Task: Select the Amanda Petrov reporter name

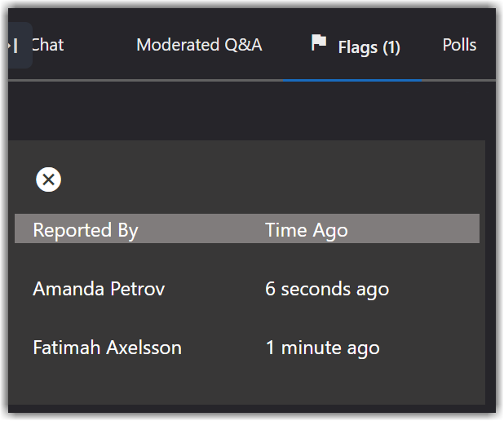Action: click(x=99, y=289)
